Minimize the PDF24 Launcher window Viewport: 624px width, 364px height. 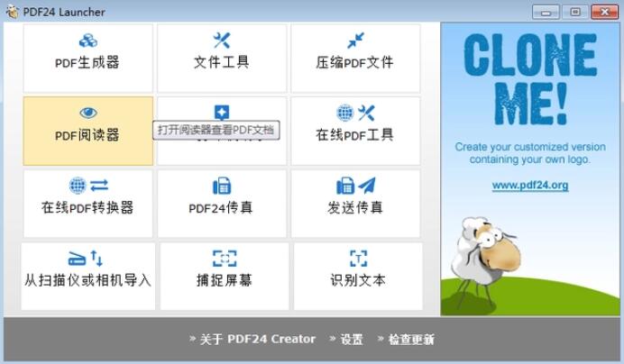click(x=546, y=12)
